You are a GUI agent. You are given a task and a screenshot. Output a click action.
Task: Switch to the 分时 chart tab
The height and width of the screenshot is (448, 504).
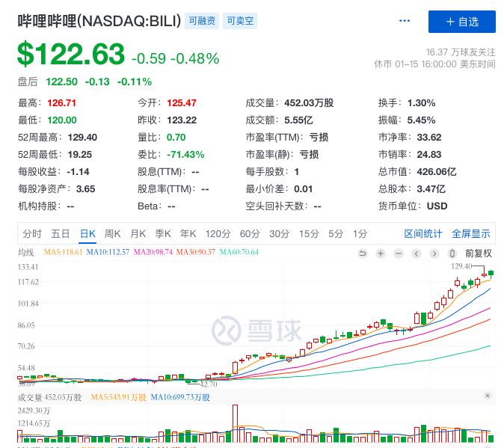tap(32, 233)
